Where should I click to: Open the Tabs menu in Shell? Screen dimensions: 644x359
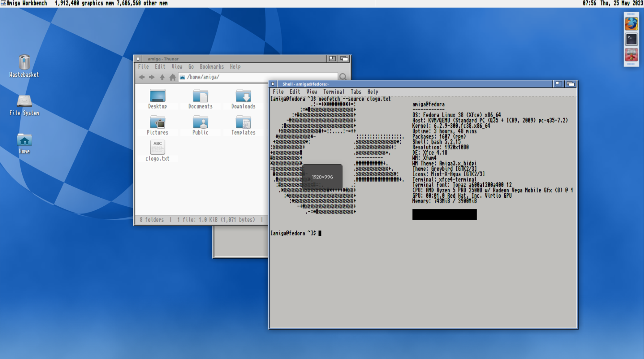pos(356,92)
